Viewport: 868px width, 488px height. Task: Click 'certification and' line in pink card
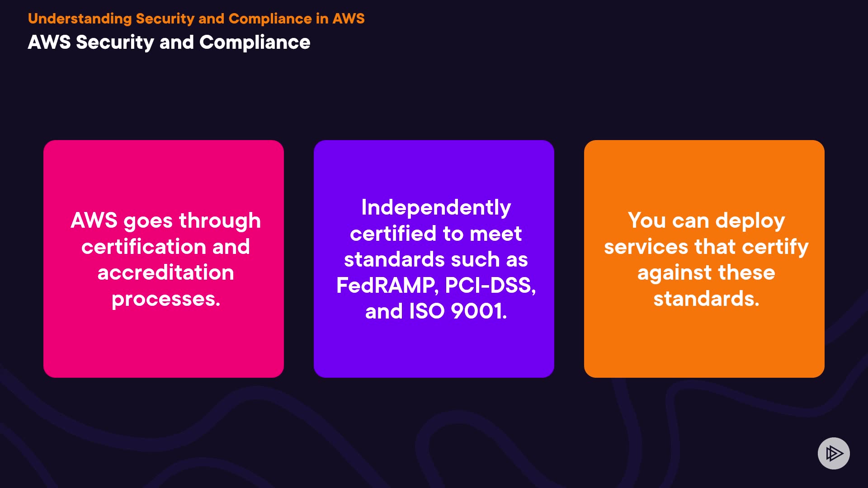tap(165, 247)
